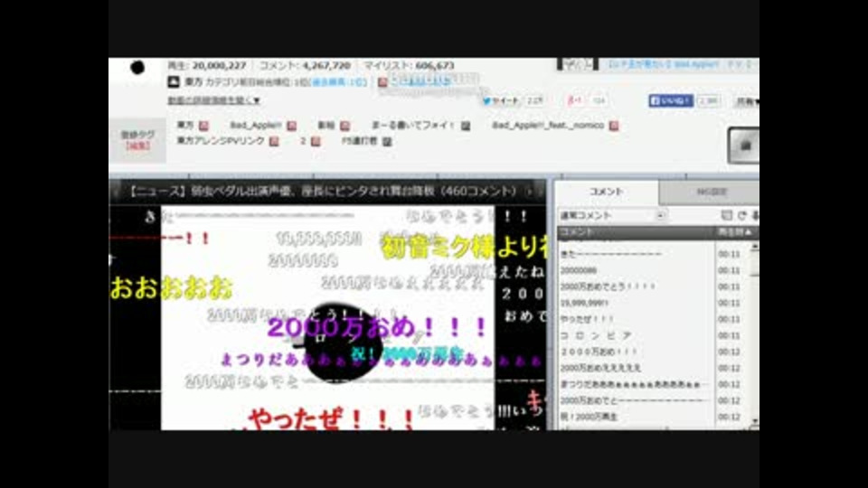Open the 共有 share dropdown
The width and height of the screenshot is (868, 488).
point(747,101)
